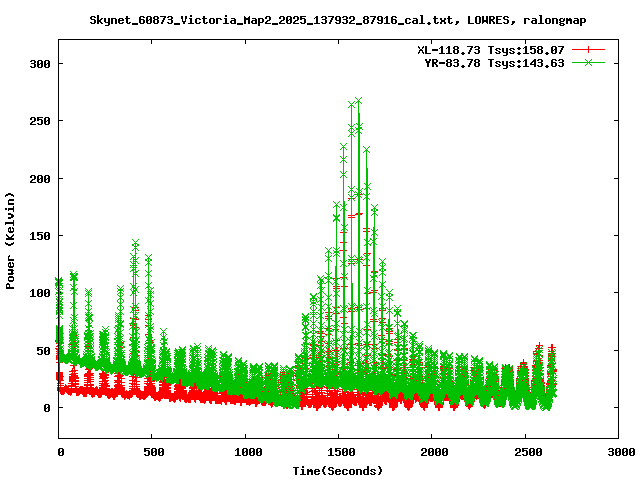
Task: Click the x-axis tick label 1000
Action: (248, 452)
